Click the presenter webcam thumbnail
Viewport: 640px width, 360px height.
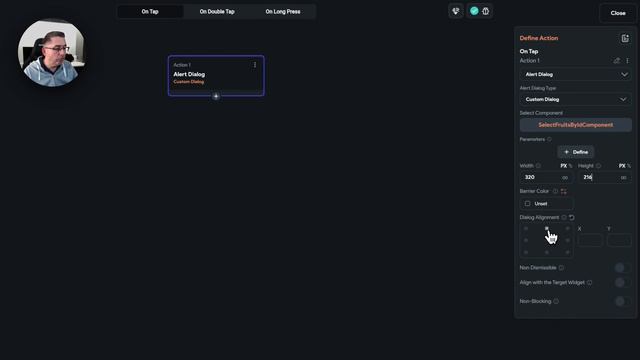point(51,53)
